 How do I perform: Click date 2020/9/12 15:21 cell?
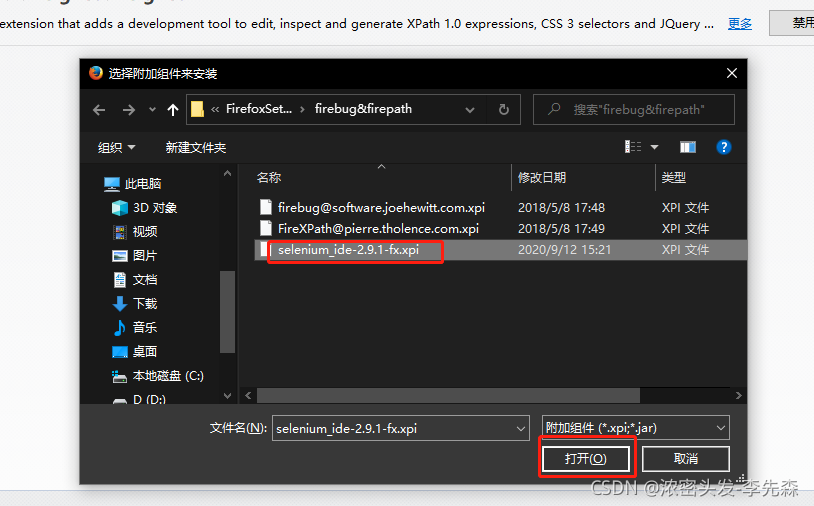(564, 250)
